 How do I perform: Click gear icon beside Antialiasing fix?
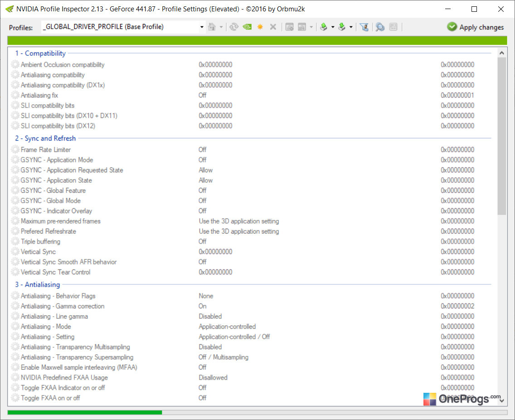point(15,95)
